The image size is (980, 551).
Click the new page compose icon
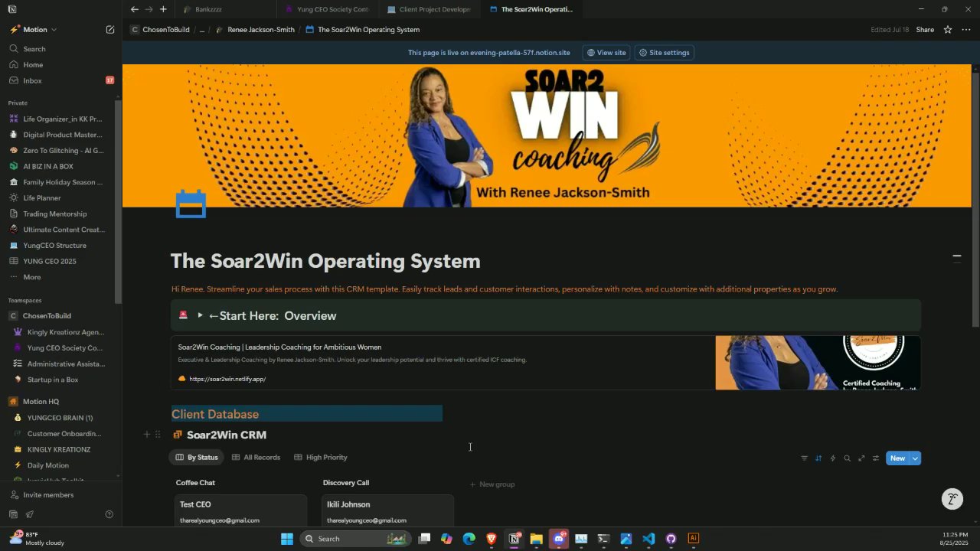pyautogui.click(x=110, y=30)
